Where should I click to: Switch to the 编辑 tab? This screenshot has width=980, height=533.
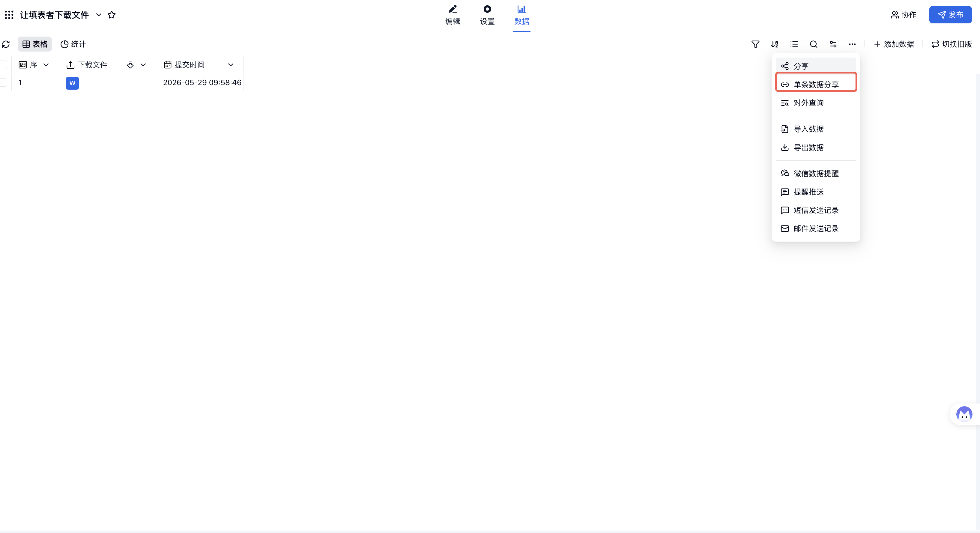(453, 15)
